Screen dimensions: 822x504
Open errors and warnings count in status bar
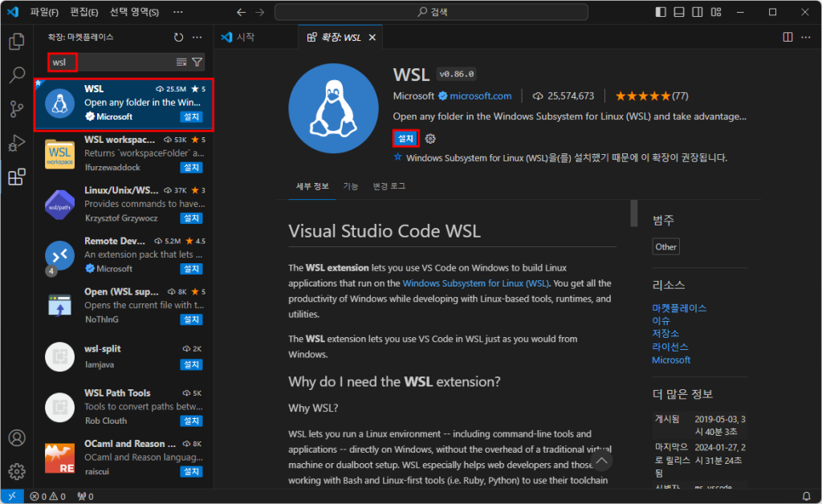[x=47, y=496]
